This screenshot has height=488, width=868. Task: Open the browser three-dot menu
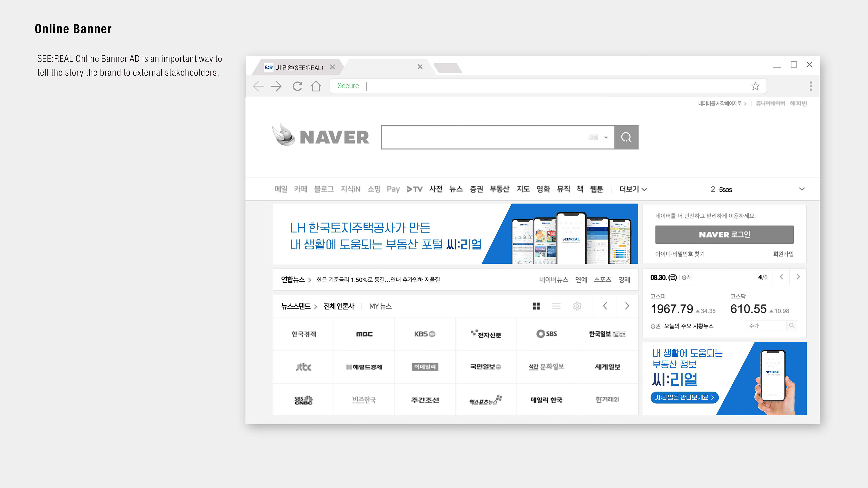[810, 86]
